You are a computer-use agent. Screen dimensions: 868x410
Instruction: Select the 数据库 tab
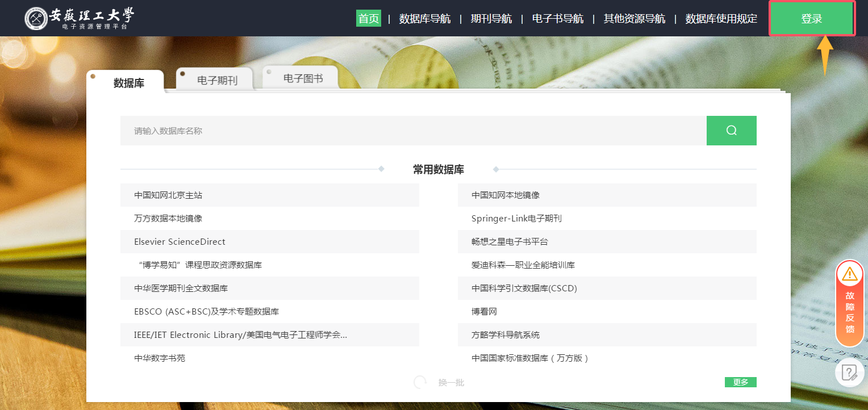coord(129,83)
